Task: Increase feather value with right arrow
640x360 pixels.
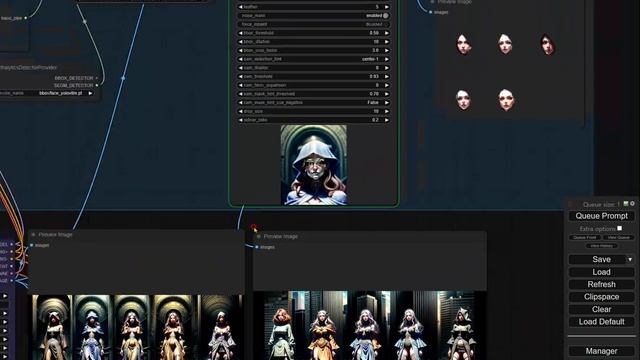Action: (x=387, y=7)
